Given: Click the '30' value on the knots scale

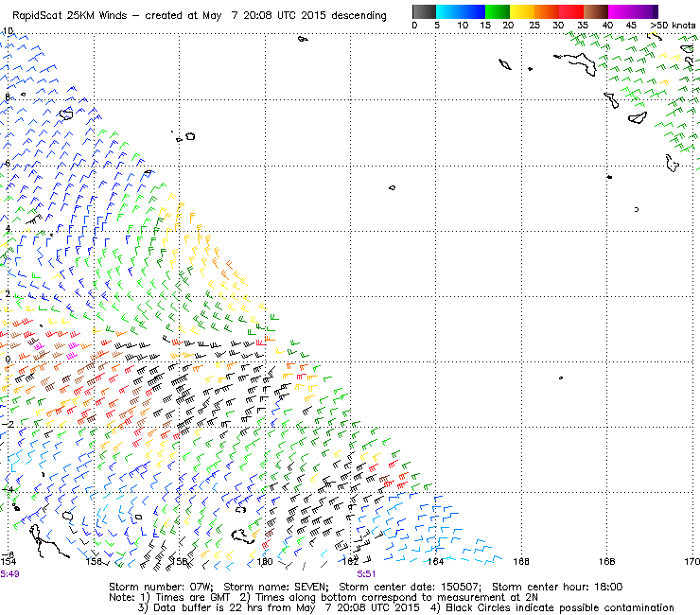Looking at the screenshot, I should [558, 26].
